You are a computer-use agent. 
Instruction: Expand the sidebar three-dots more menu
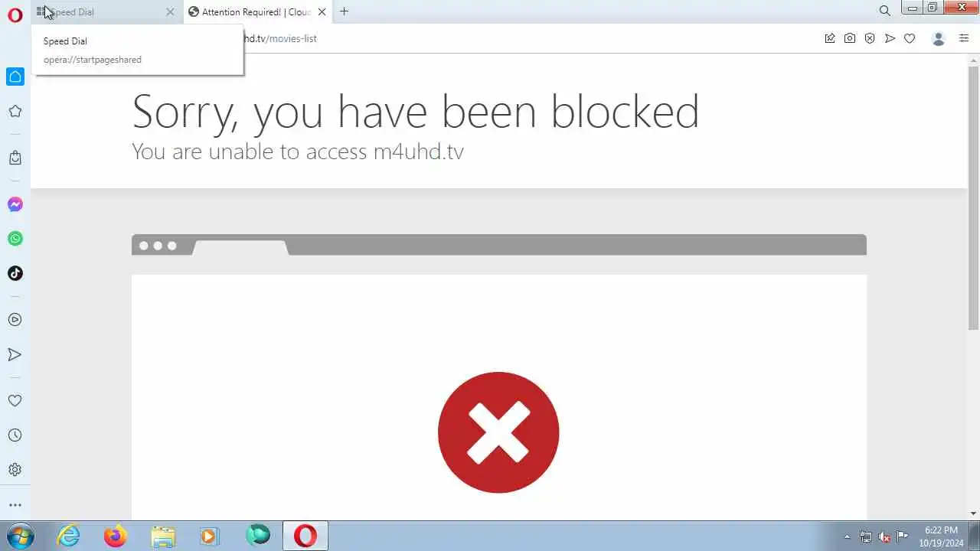15,505
